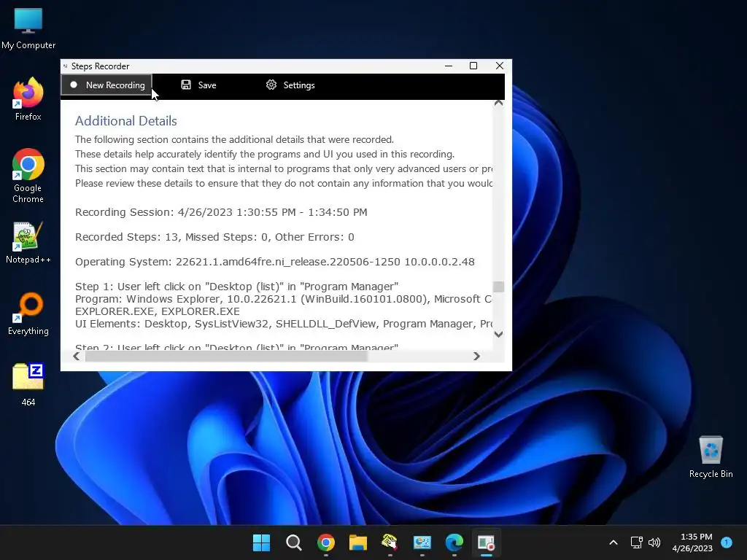Open Microsoft Edge from the taskbar
This screenshot has width=747, height=560.
pyautogui.click(x=454, y=542)
